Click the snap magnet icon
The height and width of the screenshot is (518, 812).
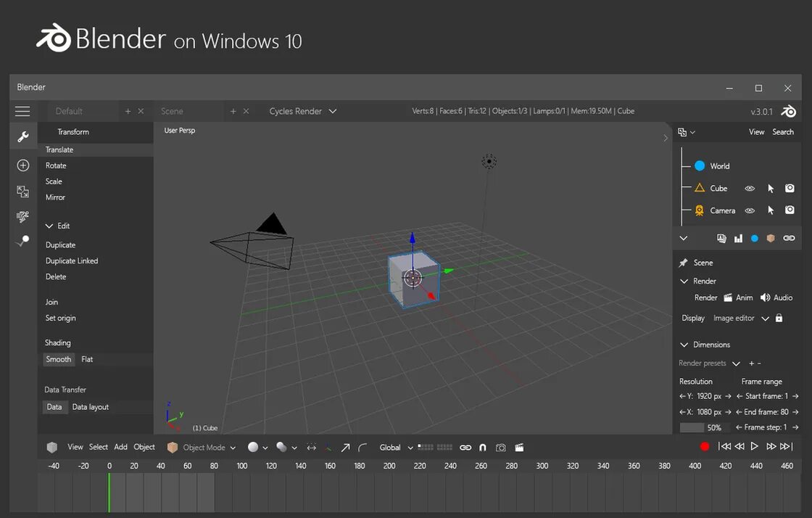(x=483, y=448)
